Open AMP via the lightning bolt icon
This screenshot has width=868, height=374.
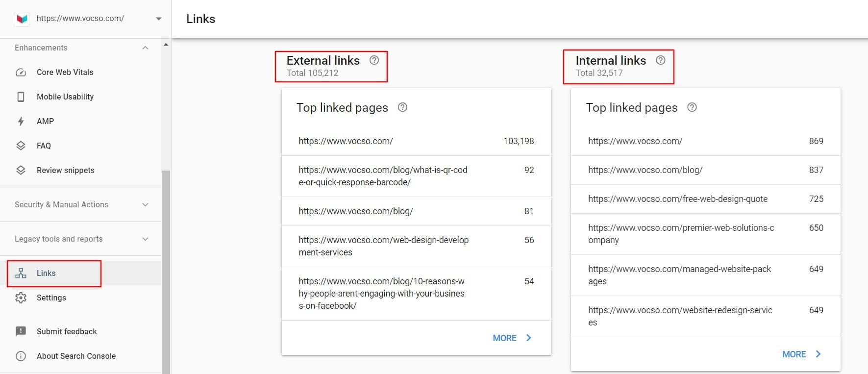point(21,121)
